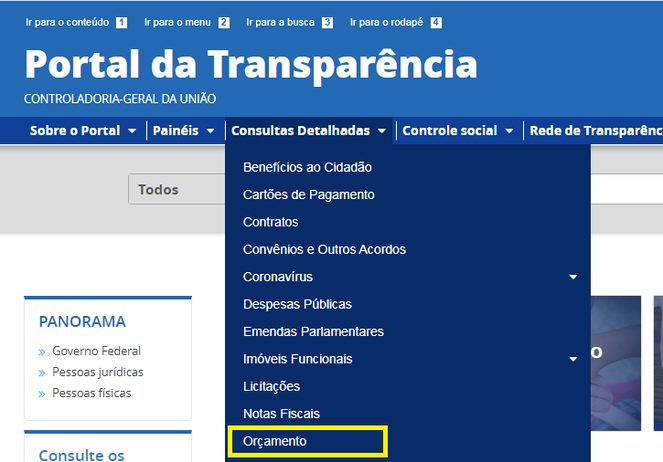Image resolution: width=663 pixels, height=462 pixels.
Task: Open the Rede de Transparência menu
Action: 596,131
